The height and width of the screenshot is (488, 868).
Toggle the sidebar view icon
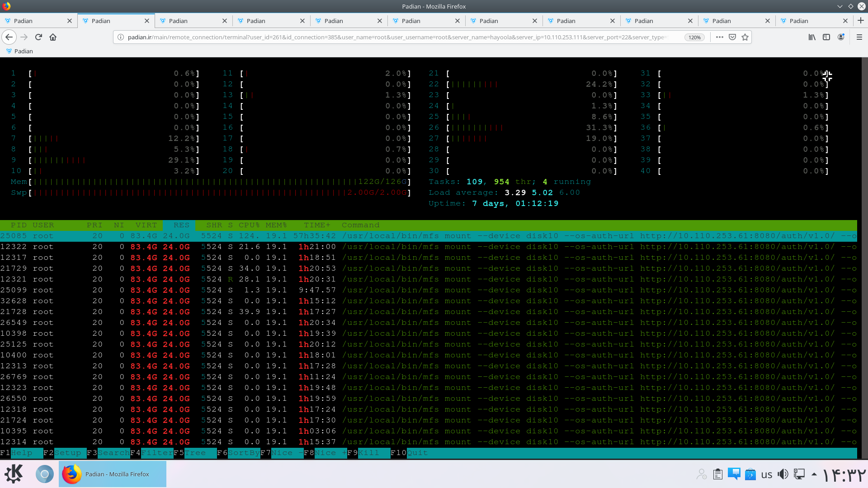[x=826, y=37]
